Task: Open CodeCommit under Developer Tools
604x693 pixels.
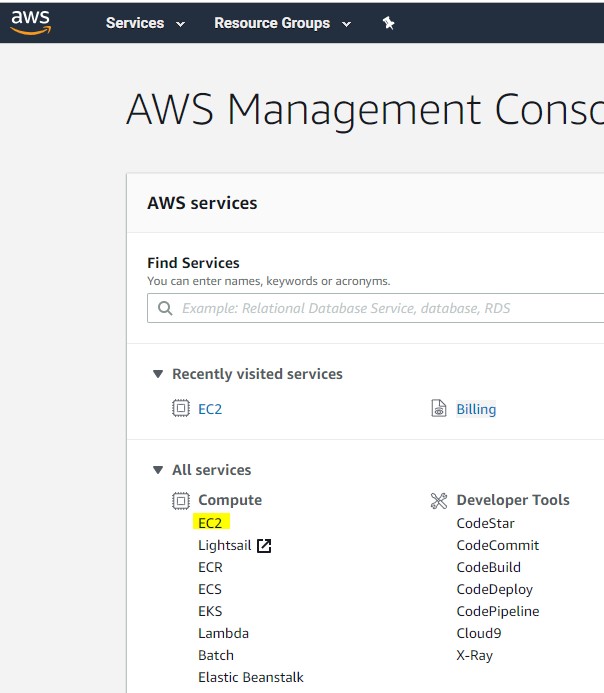Action: (x=498, y=545)
